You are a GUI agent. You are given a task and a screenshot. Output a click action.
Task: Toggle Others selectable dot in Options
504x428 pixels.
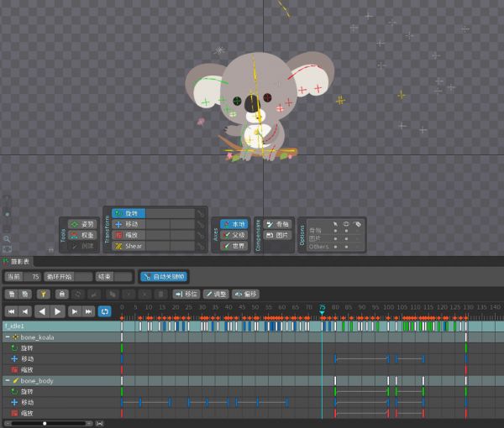tap(335, 247)
